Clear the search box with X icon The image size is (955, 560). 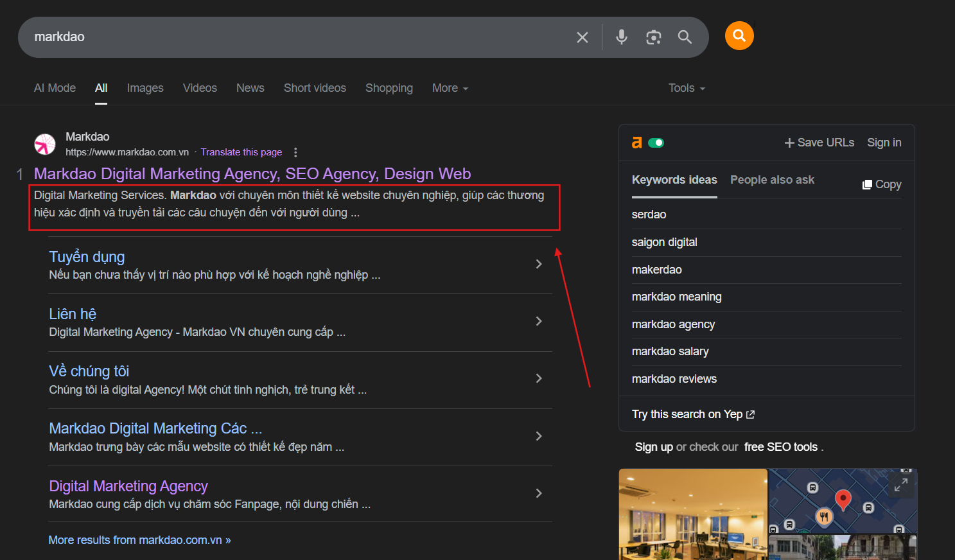click(582, 37)
